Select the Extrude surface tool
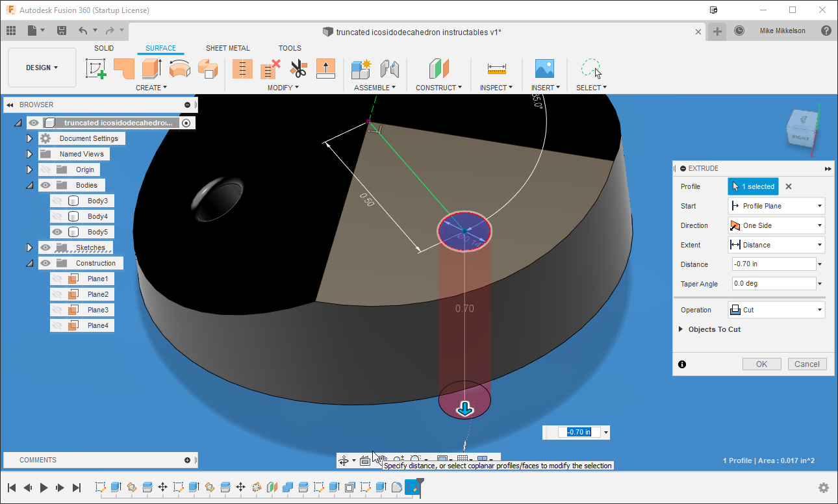 (x=151, y=68)
